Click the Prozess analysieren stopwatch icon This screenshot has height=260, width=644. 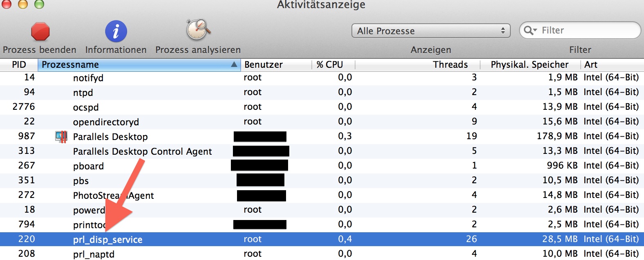[x=198, y=30]
